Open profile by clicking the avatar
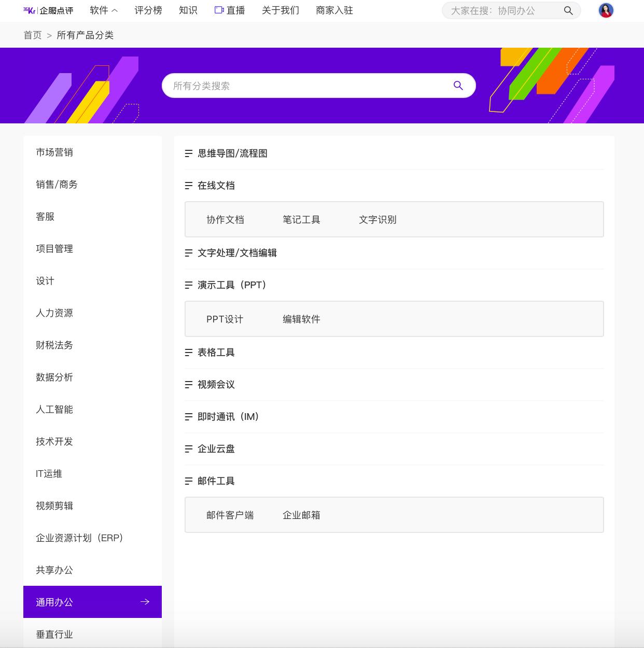The width and height of the screenshot is (644, 648). coord(606,10)
